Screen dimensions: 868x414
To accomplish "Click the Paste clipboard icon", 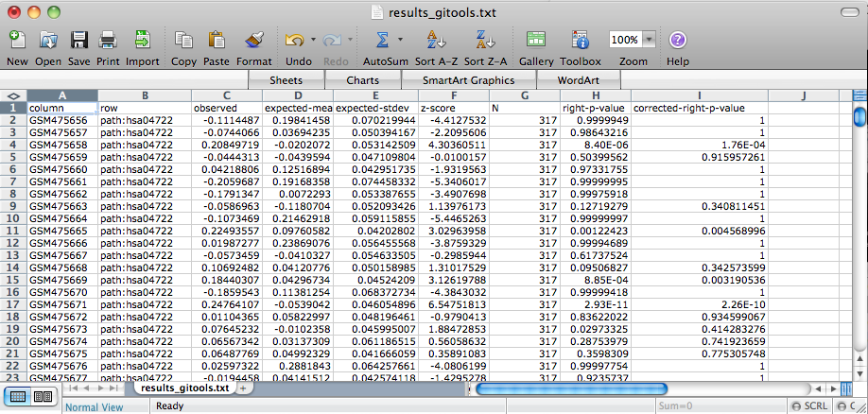I will pos(216,40).
